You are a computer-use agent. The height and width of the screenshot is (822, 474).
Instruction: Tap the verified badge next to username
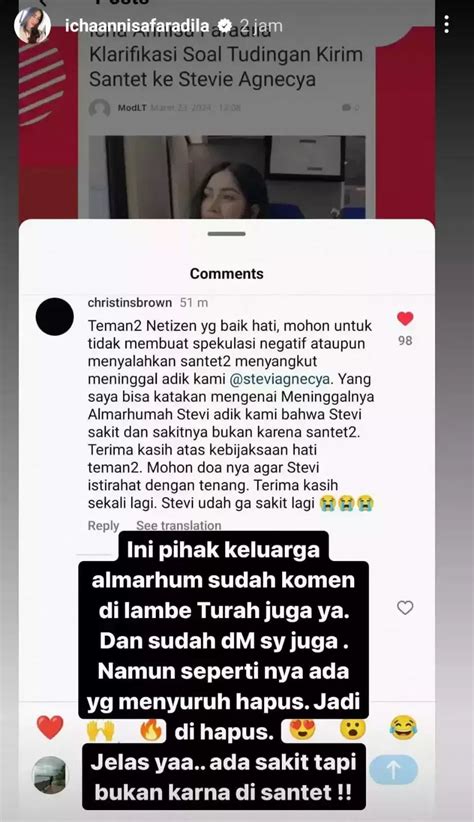tap(224, 26)
